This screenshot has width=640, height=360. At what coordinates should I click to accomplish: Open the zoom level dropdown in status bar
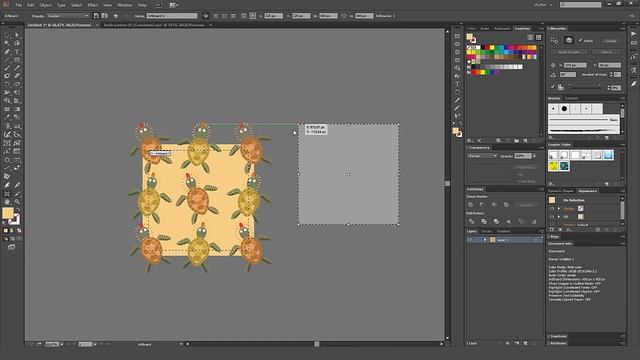[62, 344]
